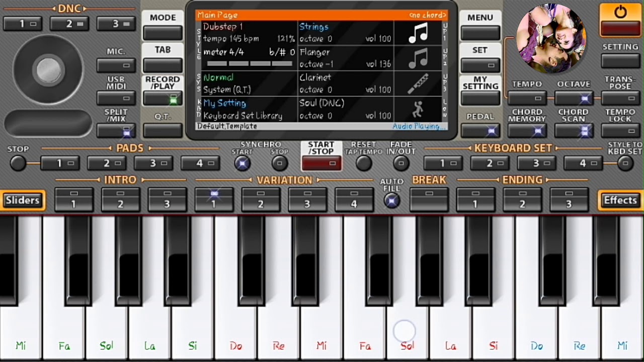The width and height of the screenshot is (644, 362).
Task: Tap the Soul DNC dancer icon
Action: (x=418, y=110)
